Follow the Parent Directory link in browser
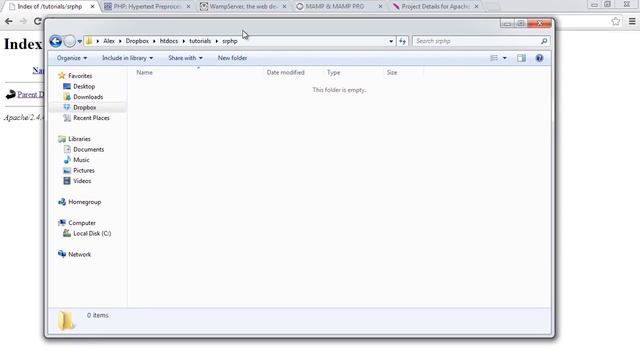The image size is (640, 360). pos(31,94)
